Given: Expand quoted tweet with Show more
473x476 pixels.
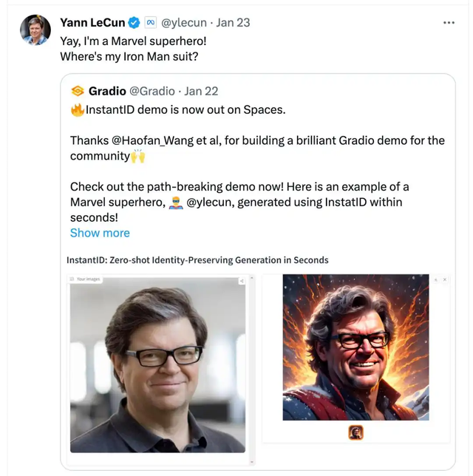Looking at the screenshot, I should pos(100,233).
